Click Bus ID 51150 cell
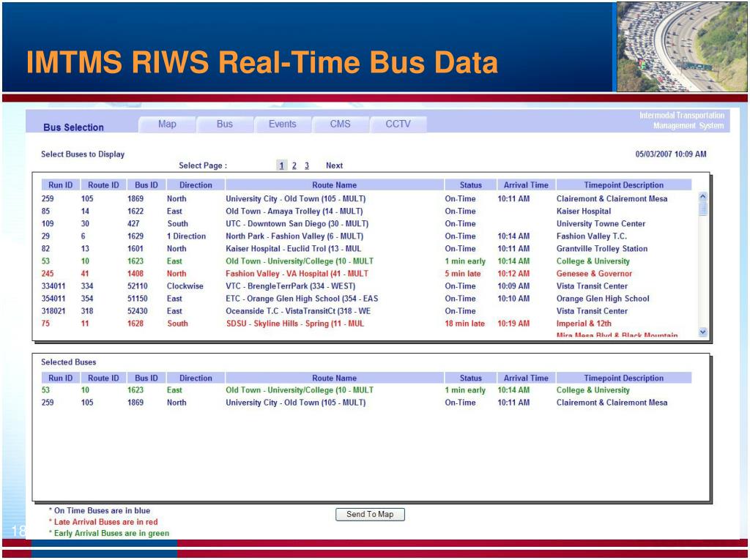Viewport: 750px width, 560px height. coord(138,299)
